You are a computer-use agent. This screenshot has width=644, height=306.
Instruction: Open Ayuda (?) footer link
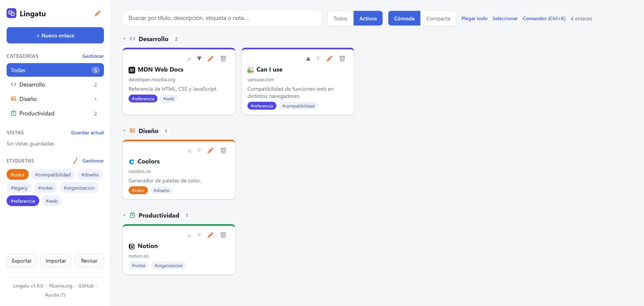tap(55, 295)
